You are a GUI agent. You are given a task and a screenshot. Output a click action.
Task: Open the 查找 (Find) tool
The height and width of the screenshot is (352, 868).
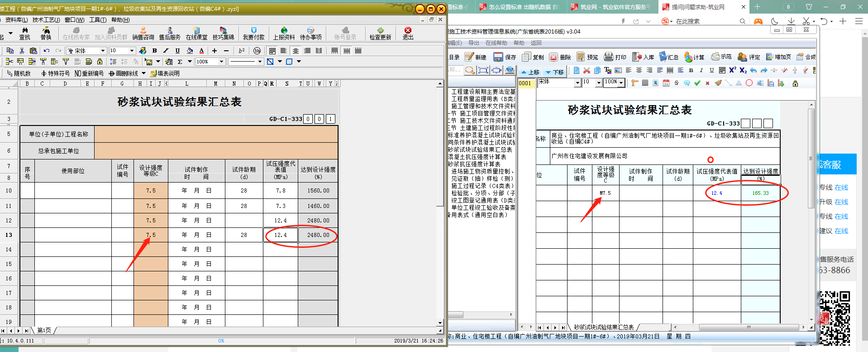coord(24,33)
